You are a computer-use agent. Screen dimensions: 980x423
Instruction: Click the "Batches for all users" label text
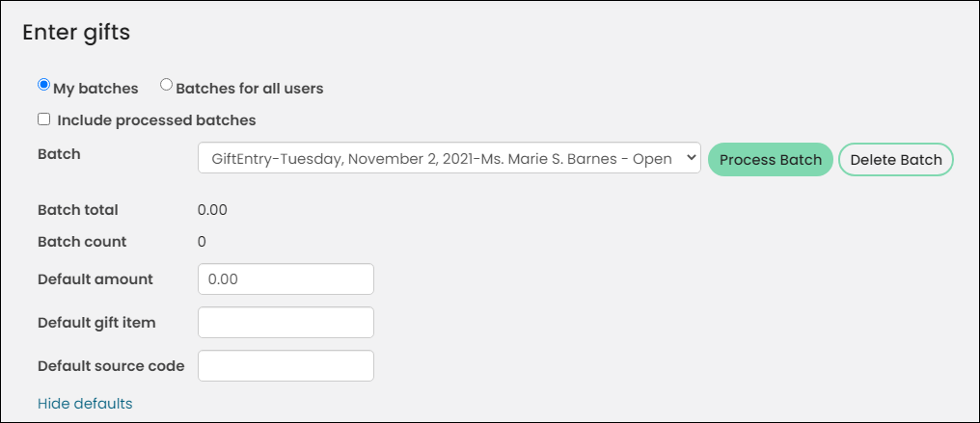pos(250,89)
